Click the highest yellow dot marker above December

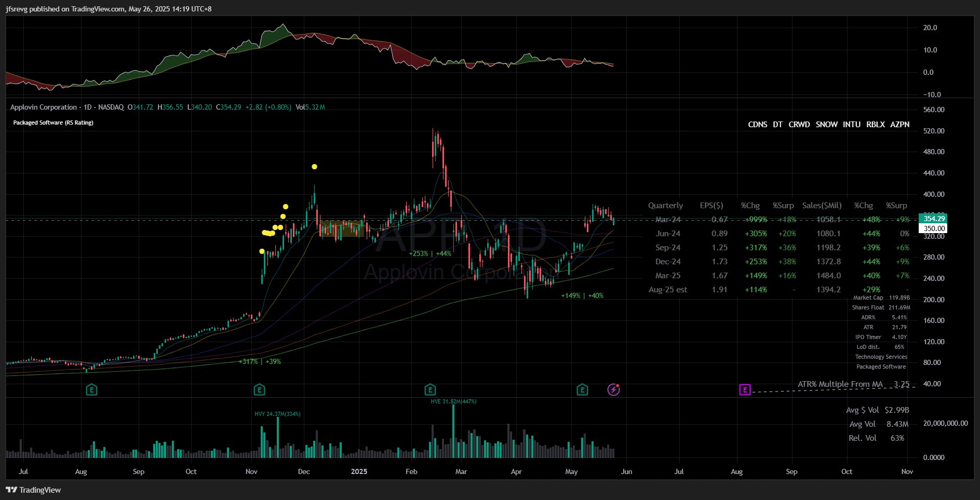coord(314,167)
